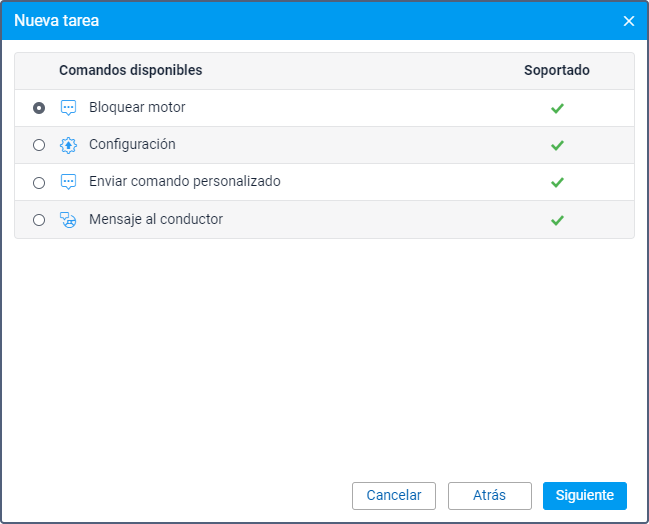Click the Configuración gear icon

(68, 145)
